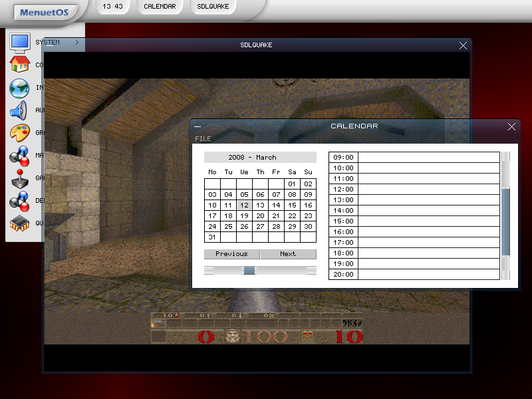Viewport: 532px width, 399px height.
Task: Open the System monitor icon in menu
Action: [20, 43]
